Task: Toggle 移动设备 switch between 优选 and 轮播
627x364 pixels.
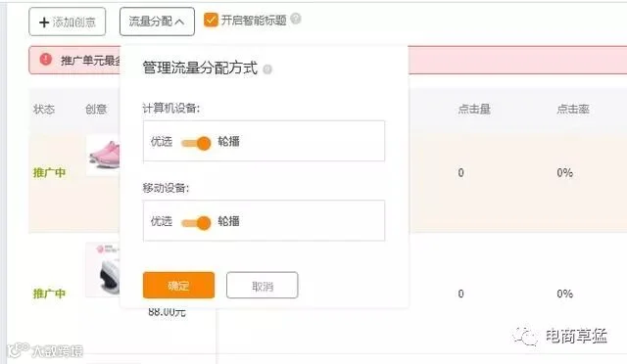Action: (x=196, y=222)
